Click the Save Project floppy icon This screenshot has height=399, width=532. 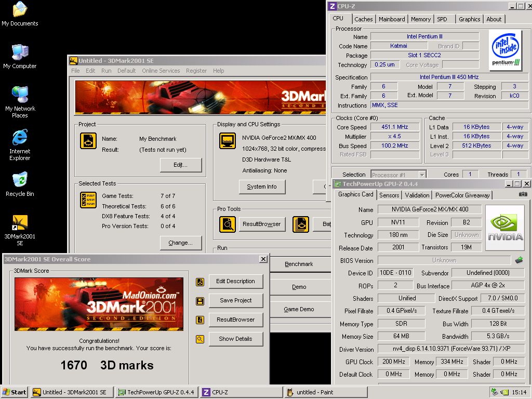[x=200, y=301]
